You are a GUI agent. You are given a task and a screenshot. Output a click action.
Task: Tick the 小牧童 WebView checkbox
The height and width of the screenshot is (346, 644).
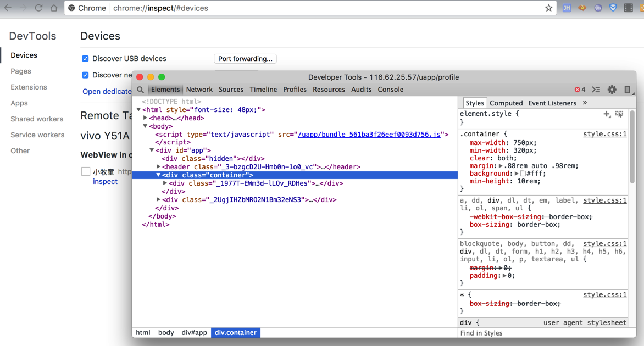click(x=85, y=171)
